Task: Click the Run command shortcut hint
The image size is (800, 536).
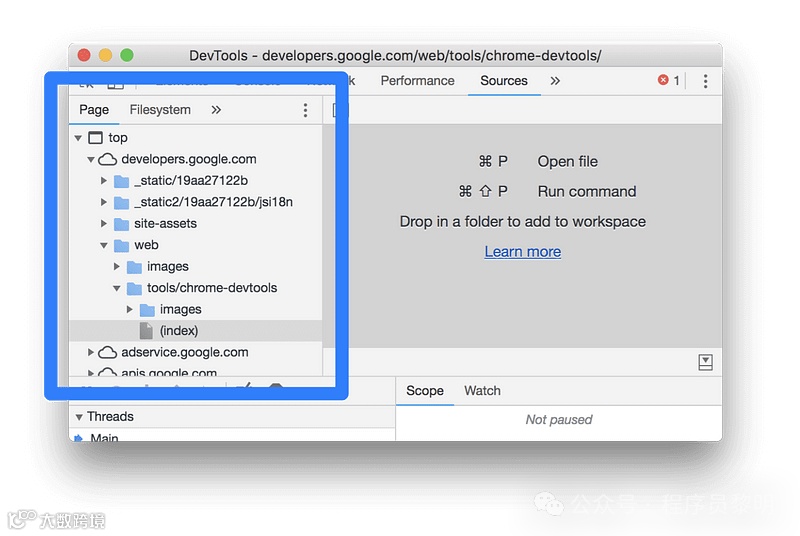Action: [547, 192]
